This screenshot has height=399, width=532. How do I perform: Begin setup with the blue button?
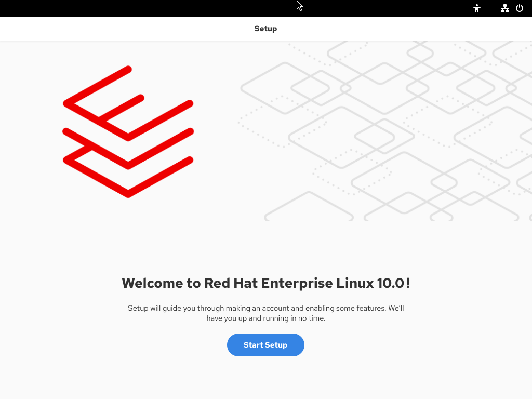[265, 345]
